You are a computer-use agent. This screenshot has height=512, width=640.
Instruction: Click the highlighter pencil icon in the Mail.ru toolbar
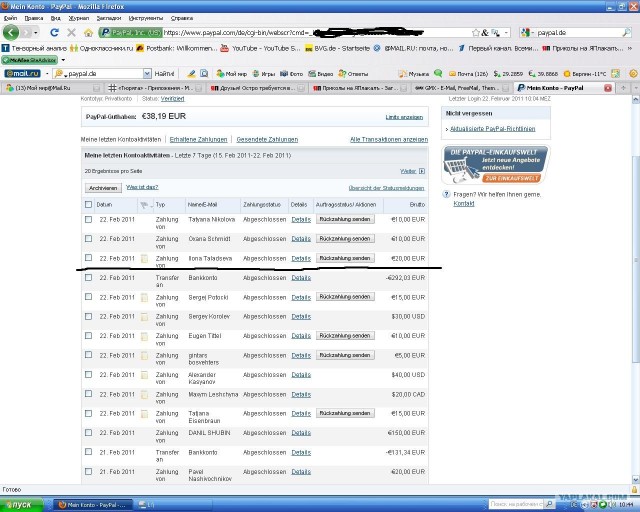pos(191,73)
